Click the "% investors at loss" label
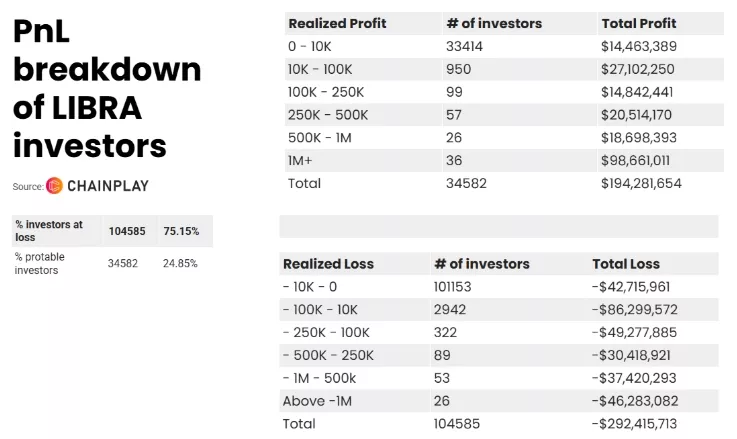The image size is (737, 439). 49,231
